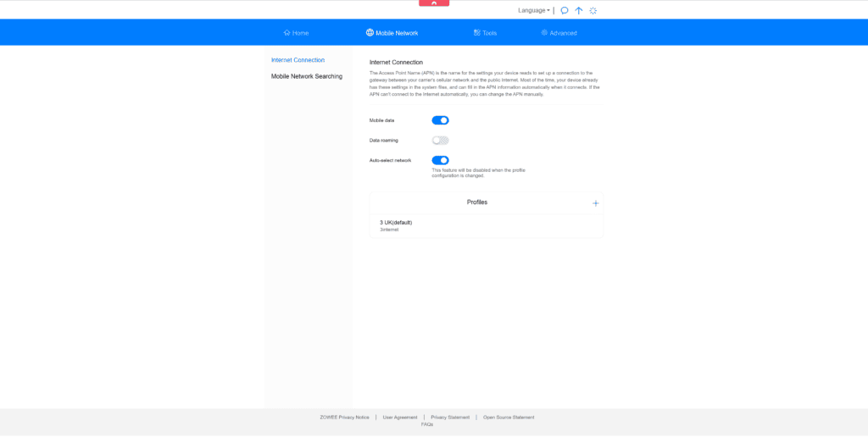Go to the FAQs link

427,424
